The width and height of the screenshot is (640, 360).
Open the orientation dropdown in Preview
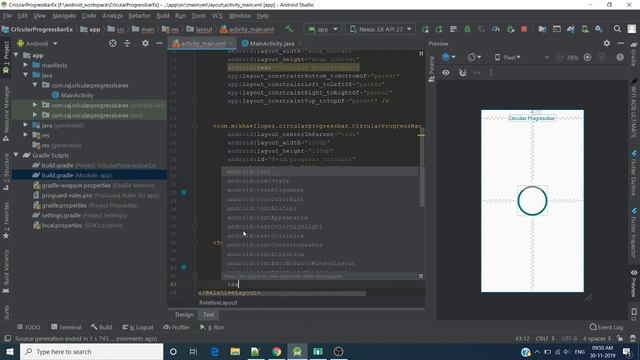click(474, 58)
